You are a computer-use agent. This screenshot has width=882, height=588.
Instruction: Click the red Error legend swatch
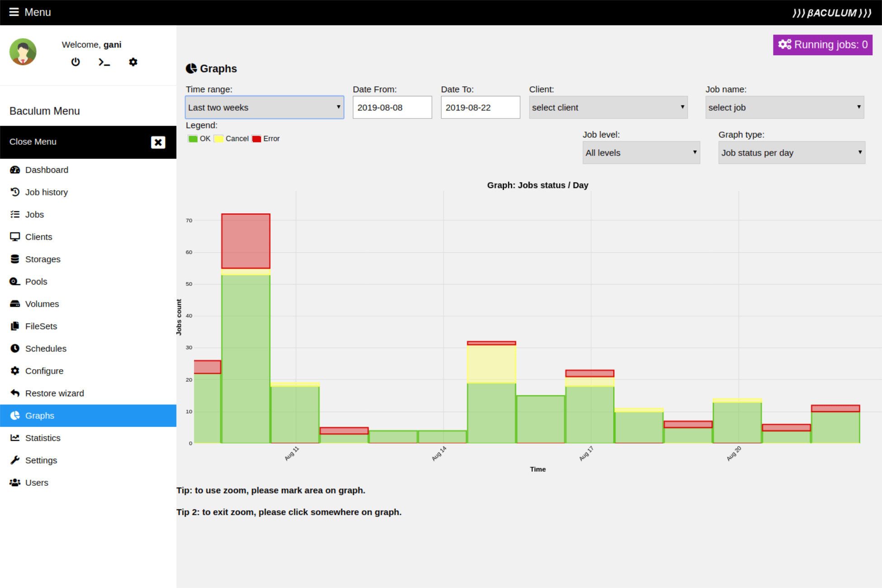256,139
